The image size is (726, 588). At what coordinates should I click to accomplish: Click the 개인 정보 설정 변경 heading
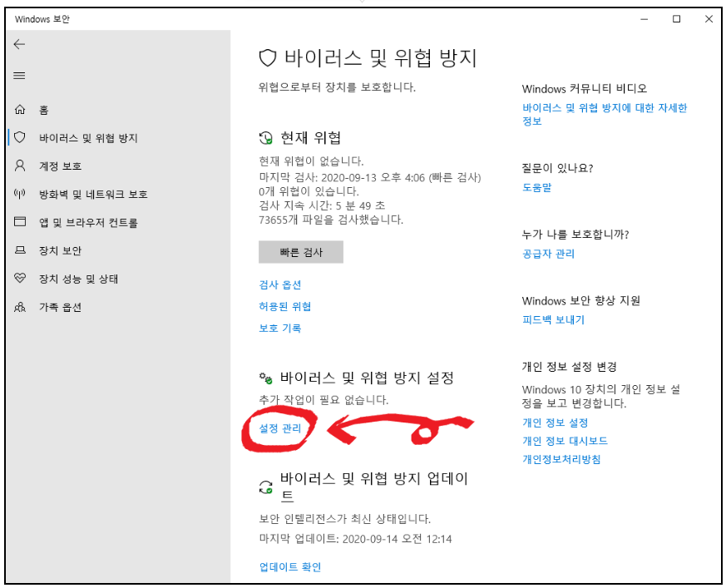click(570, 367)
